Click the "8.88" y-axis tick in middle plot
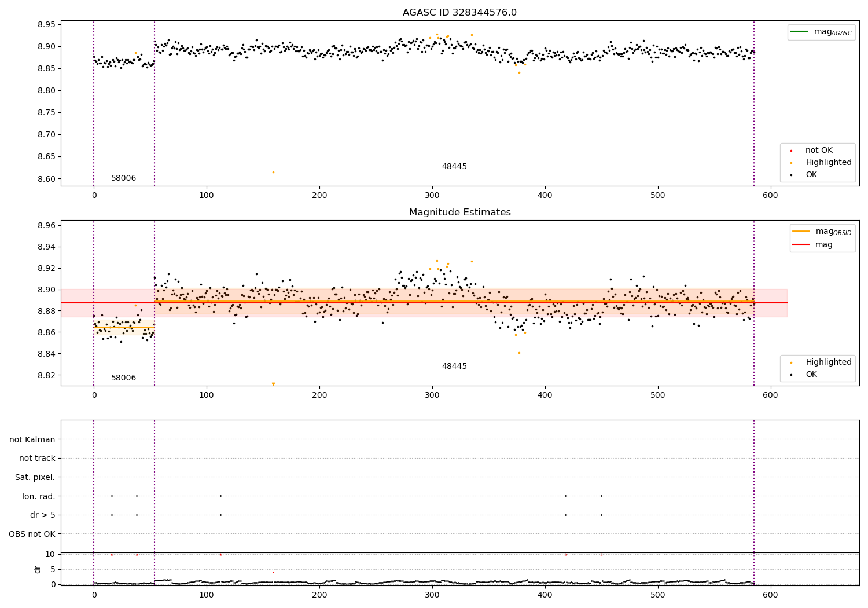This screenshot has width=868, height=608. pyautogui.click(x=47, y=311)
